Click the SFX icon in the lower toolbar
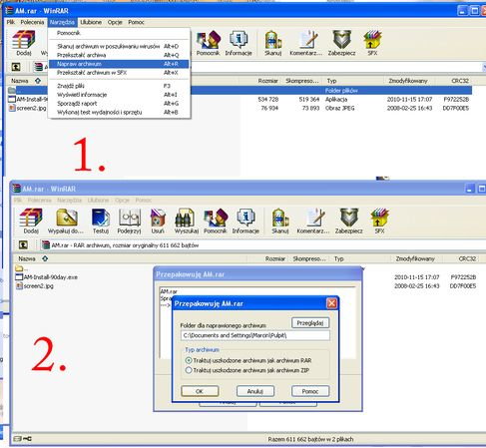Screen dimensions: 486x448 click(379, 221)
